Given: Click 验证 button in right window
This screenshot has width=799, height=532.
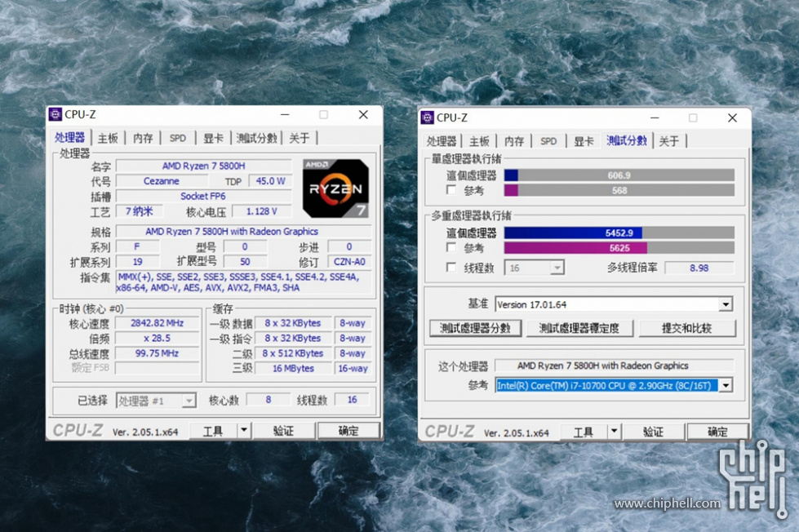Looking at the screenshot, I should pos(653,432).
